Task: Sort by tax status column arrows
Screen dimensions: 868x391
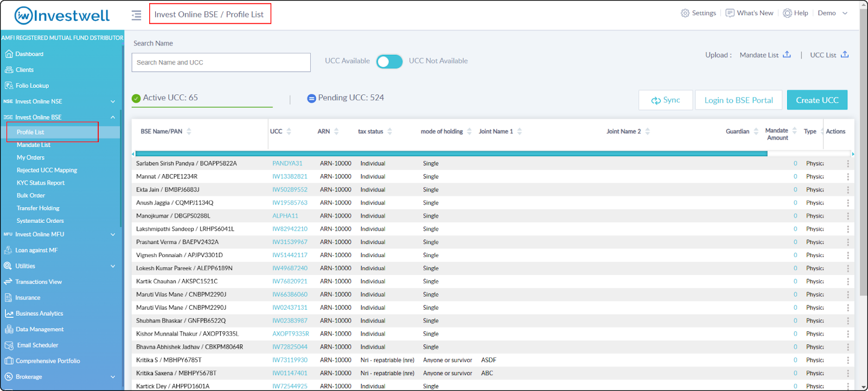Action: click(390, 131)
